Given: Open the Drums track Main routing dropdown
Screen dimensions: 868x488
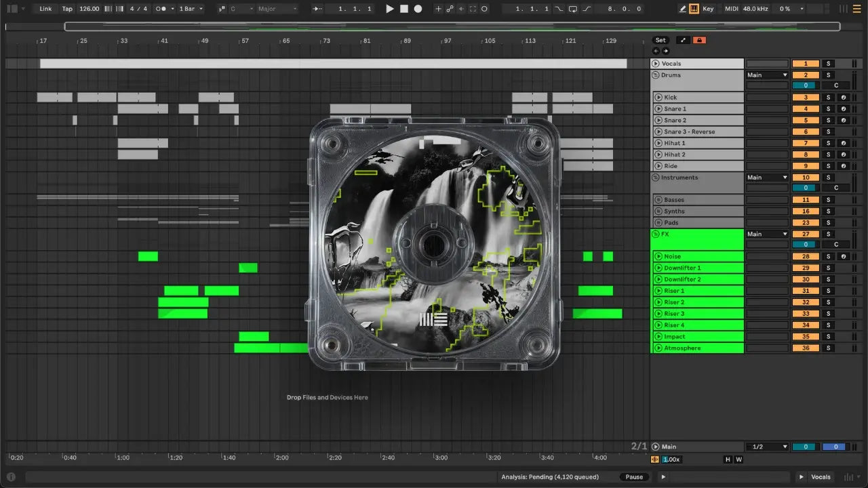Looking at the screenshot, I should pyautogui.click(x=767, y=75).
